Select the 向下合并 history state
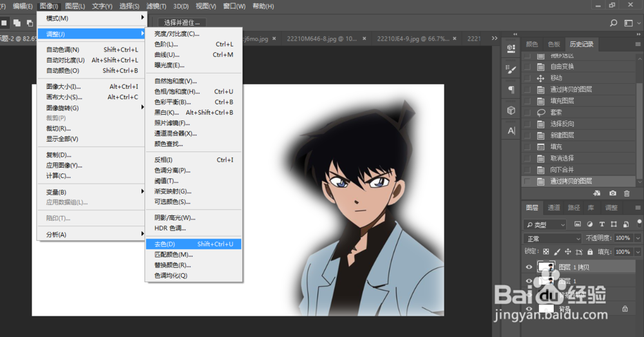 [x=578, y=169]
